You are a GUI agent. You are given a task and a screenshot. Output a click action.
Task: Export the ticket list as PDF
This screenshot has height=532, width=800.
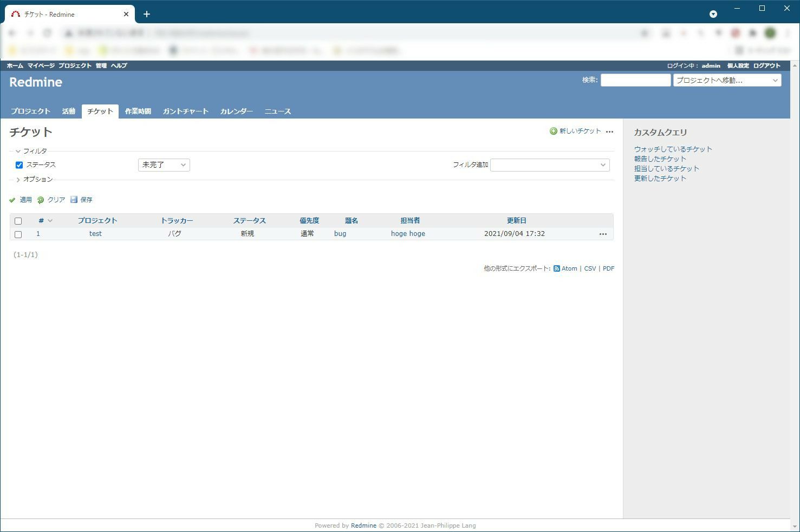[608, 268]
